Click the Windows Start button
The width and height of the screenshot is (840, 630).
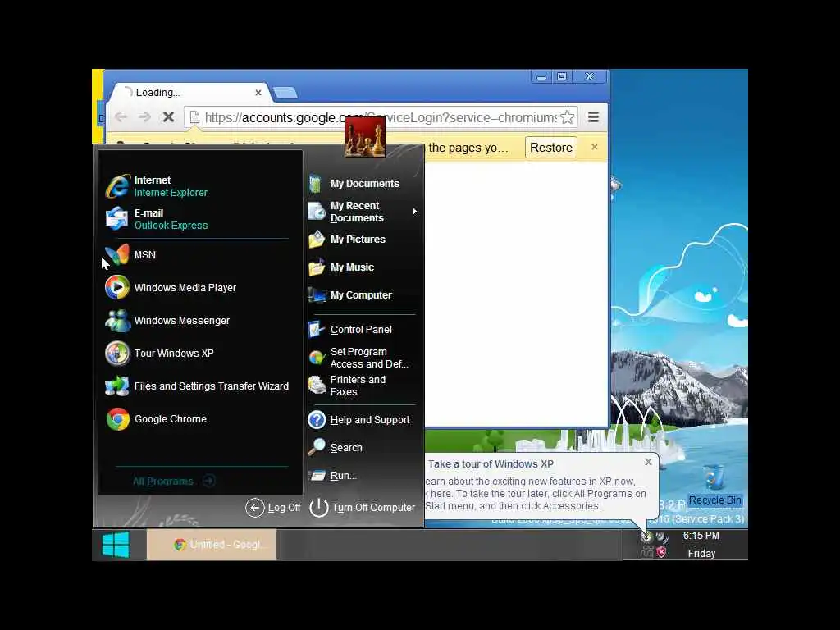(116, 545)
